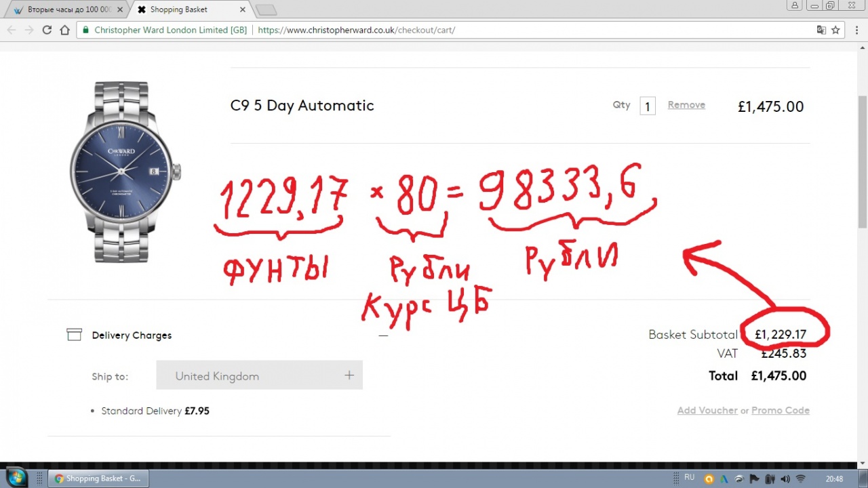Close the Shopping Basket tab
The width and height of the screenshot is (868, 488).
tap(243, 9)
